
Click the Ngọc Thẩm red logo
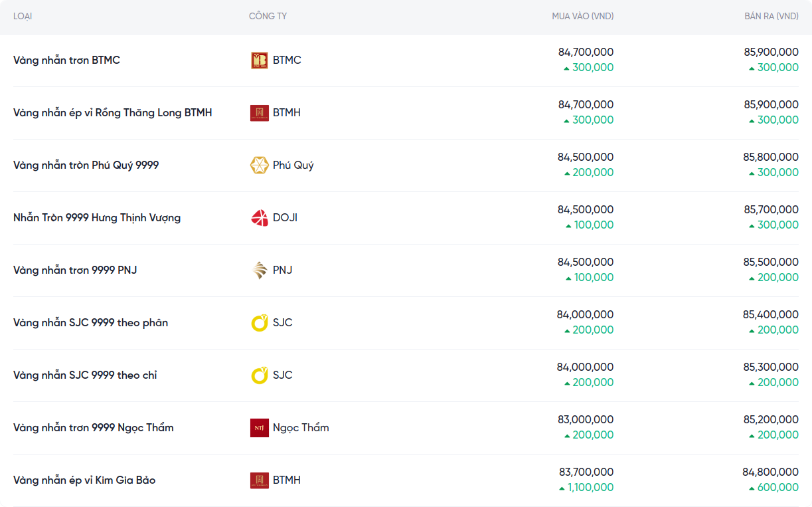259,428
